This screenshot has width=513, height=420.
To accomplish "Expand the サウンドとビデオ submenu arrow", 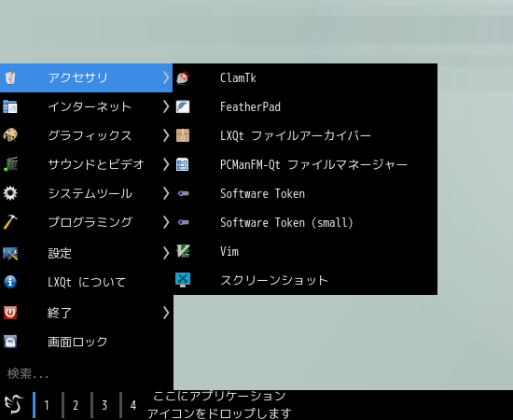I will click(x=166, y=164).
